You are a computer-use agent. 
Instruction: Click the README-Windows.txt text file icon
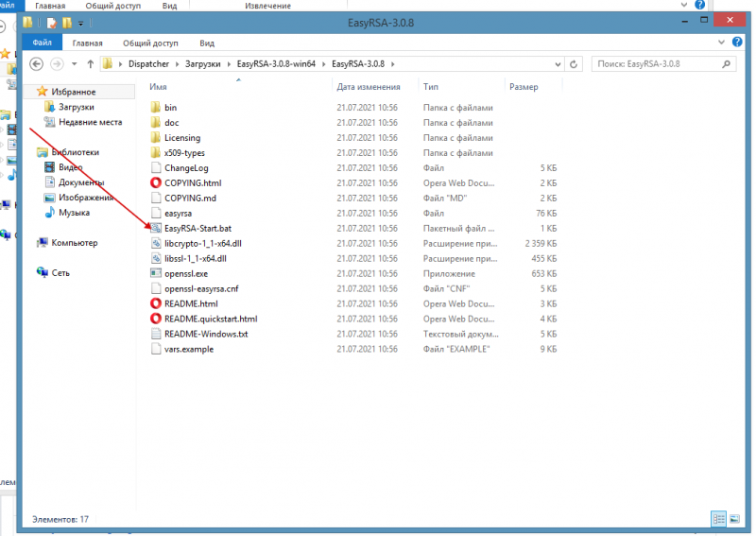point(156,334)
